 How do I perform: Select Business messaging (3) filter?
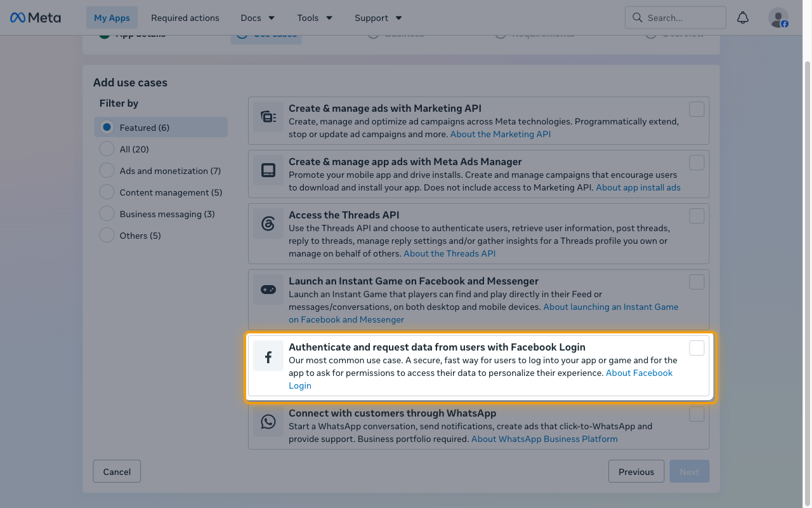tap(161, 214)
